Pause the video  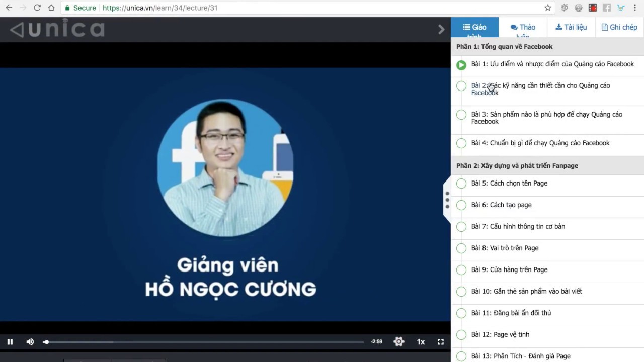coord(10,342)
